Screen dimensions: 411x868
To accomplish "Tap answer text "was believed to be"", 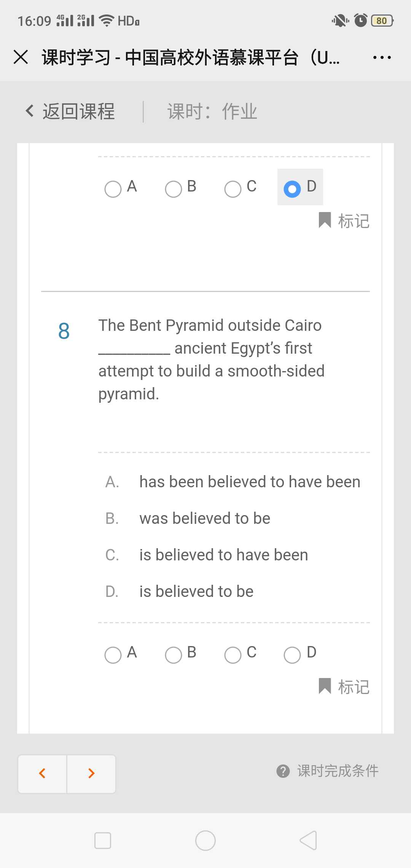I will pos(205,519).
